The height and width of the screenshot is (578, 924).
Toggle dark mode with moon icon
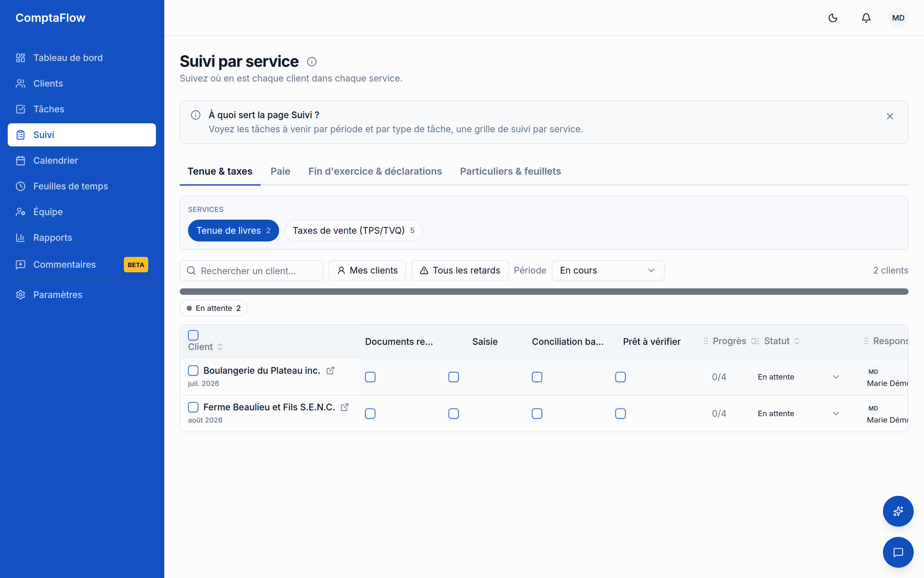[833, 18]
